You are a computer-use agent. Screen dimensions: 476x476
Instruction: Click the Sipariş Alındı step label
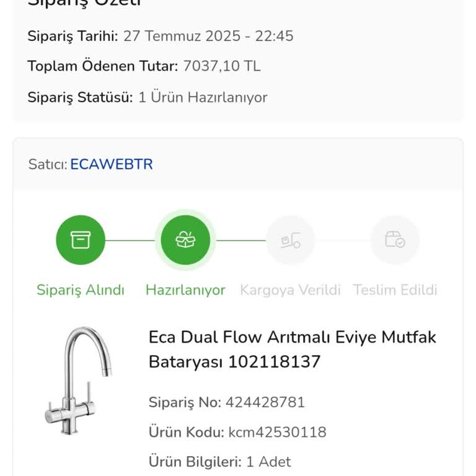[81, 290]
